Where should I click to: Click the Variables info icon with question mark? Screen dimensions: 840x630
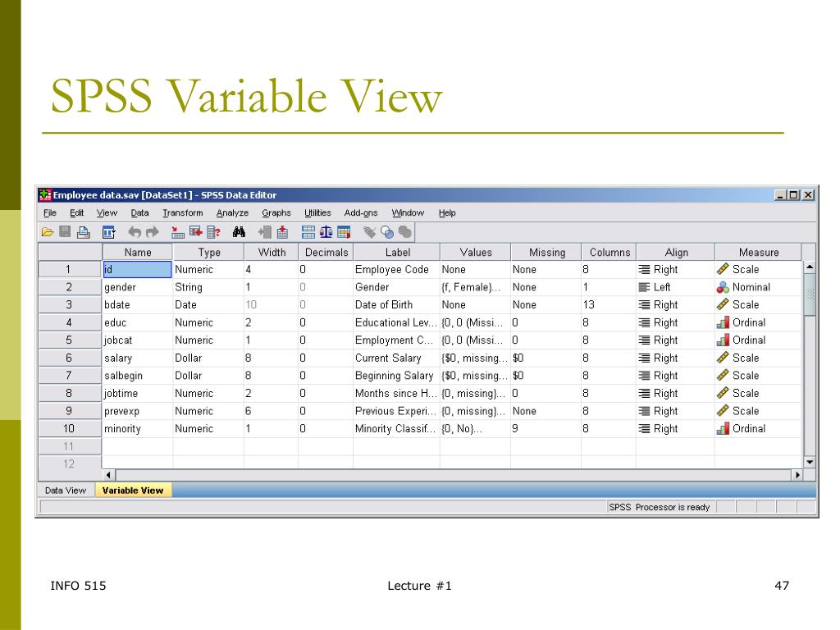(x=213, y=232)
